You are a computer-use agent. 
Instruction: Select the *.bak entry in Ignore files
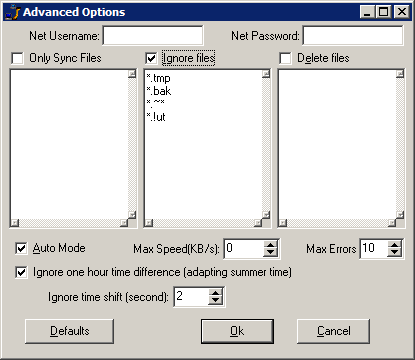[x=159, y=91]
